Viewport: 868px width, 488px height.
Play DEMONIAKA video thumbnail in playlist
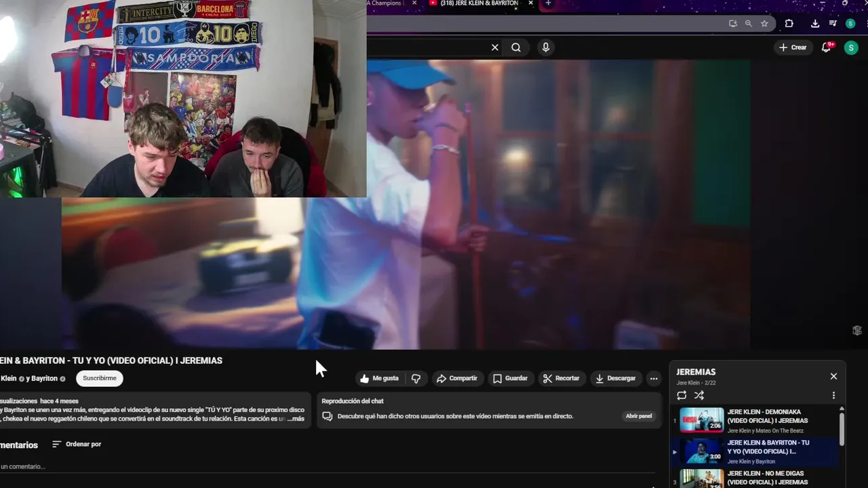702,420
